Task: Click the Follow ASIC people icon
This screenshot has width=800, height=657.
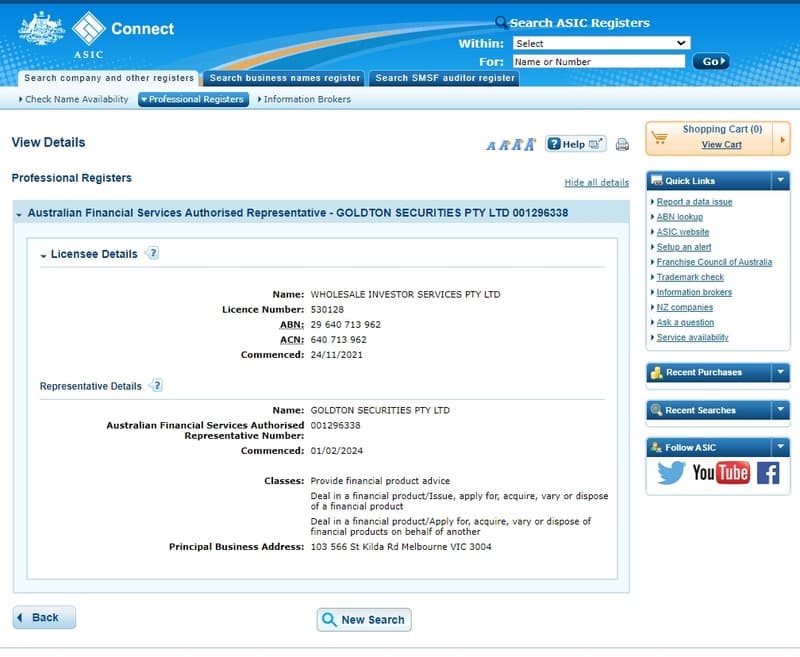Action: (x=657, y=447)
